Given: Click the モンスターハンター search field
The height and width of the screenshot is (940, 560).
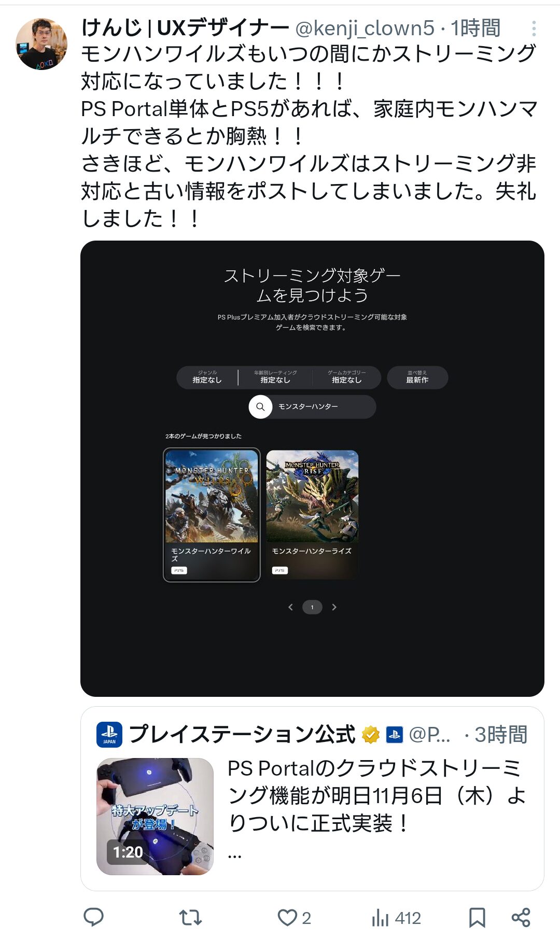Looking at the screenshot, I should 312,406.
